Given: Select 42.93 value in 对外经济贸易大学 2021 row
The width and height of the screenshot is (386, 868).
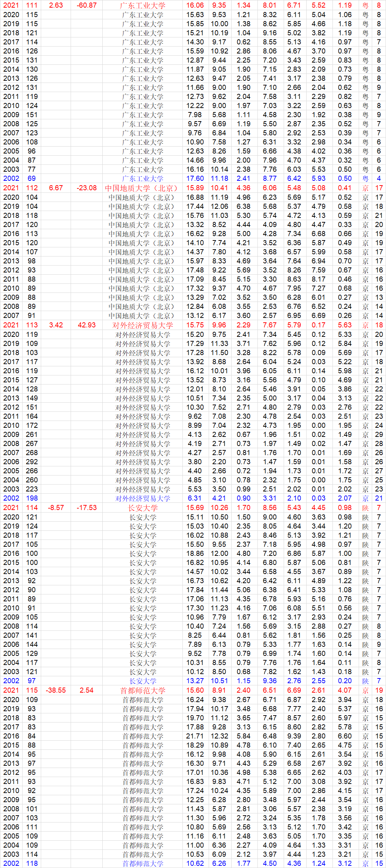Looking at the screenshot, I should tap(87, 325).
